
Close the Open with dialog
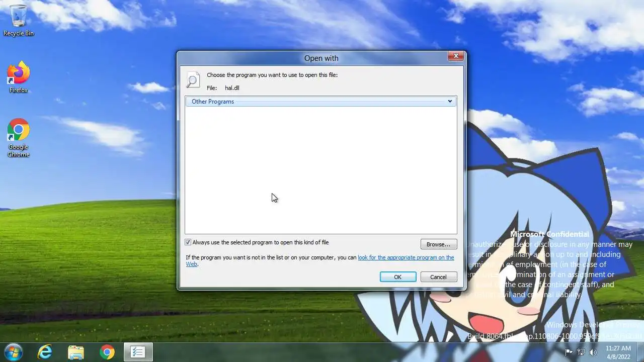point(456,56)
